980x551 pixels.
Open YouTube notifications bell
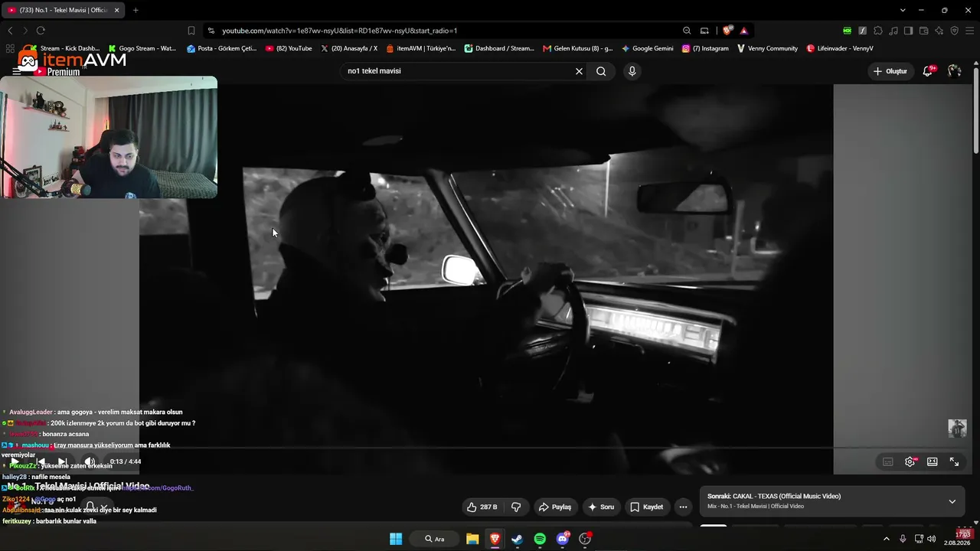(x=928, y=71)
